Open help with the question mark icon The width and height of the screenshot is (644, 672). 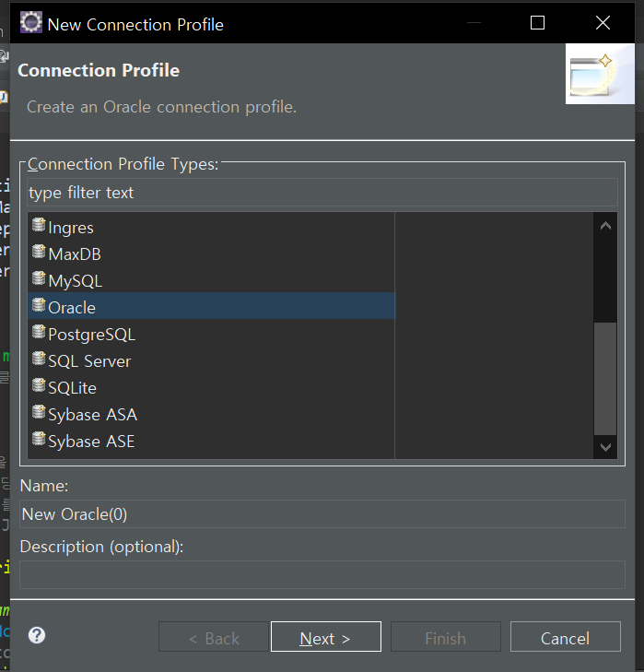[37, 635]
